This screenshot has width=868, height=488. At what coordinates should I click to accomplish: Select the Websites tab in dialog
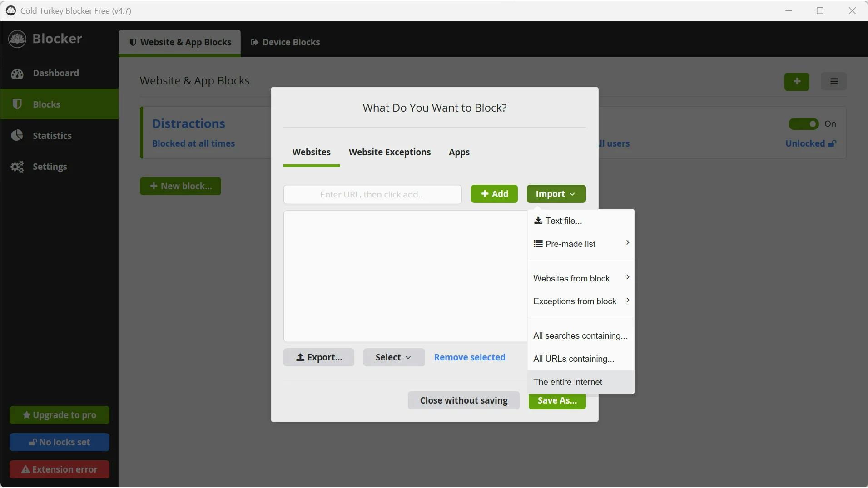point(312,152)
